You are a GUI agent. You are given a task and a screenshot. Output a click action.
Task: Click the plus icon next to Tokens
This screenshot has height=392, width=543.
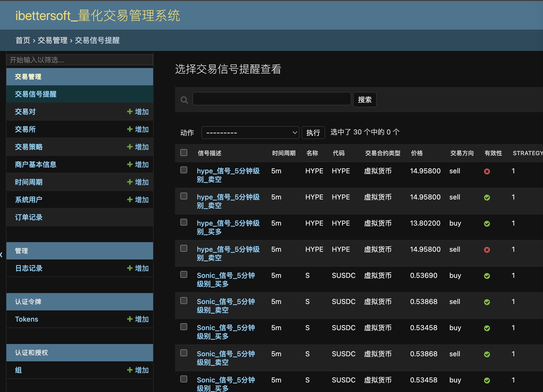(130, 319)
